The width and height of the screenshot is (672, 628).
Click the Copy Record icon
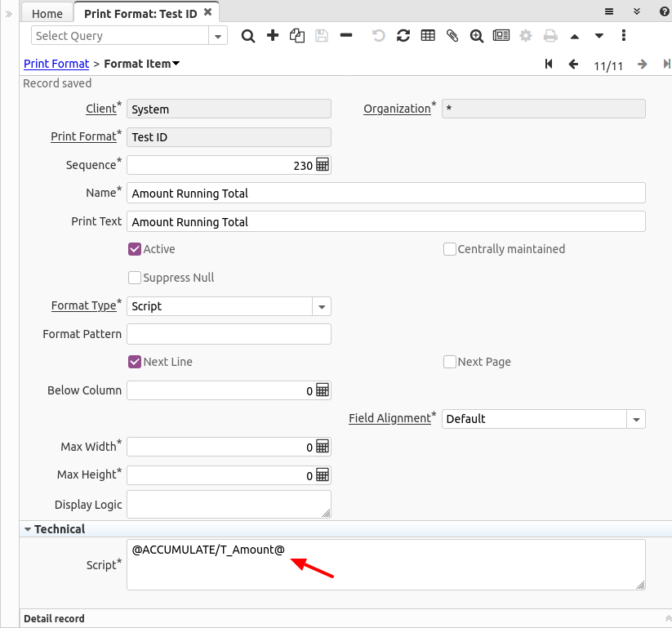click(x=297, y=36)
